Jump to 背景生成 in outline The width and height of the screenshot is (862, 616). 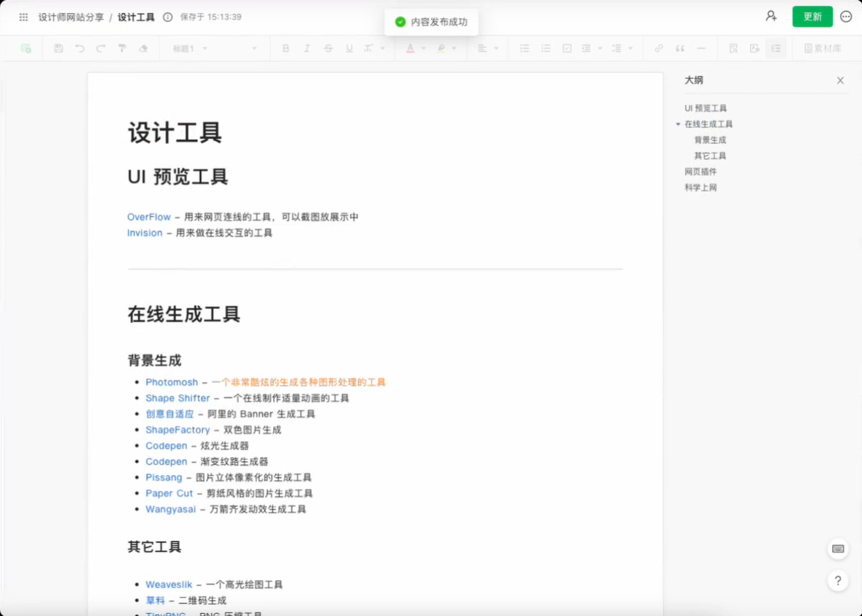(710, 140)
